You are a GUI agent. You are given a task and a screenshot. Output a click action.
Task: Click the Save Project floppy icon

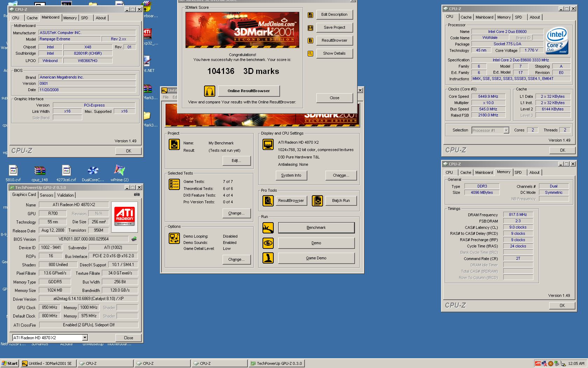[310, 28]
